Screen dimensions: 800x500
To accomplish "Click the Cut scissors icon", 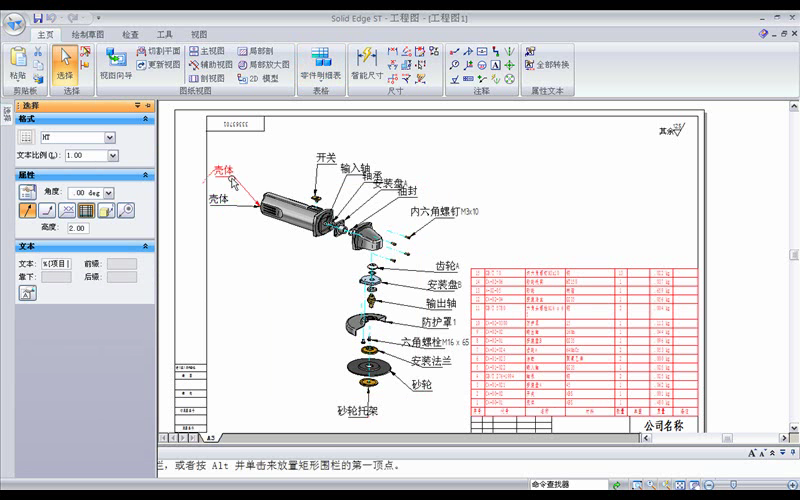I will (38, 52).
